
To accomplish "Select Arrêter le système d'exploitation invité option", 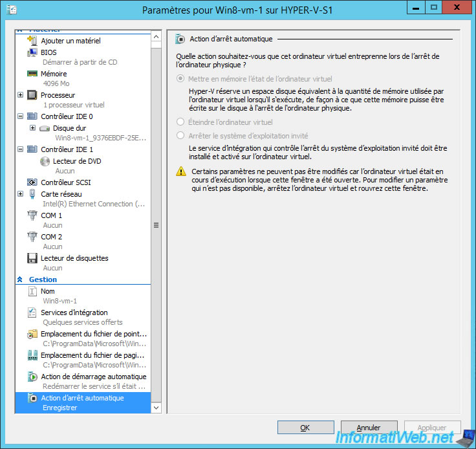I will click(x=180, y=135).
